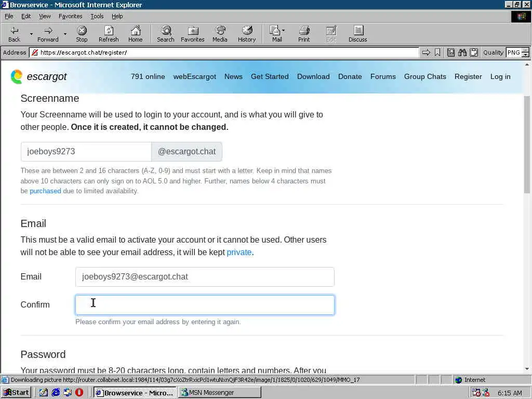Open the Help menu
Viewport: 532px width, 399px height.
pos(117,16)
